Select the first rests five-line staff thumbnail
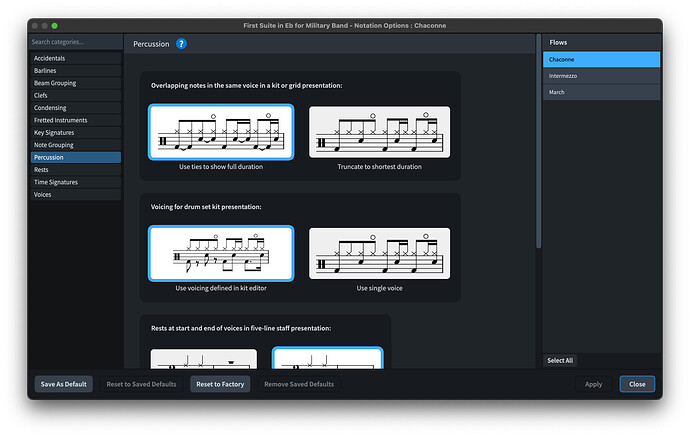Screen dimensions: 690x436 click(204, 359)
